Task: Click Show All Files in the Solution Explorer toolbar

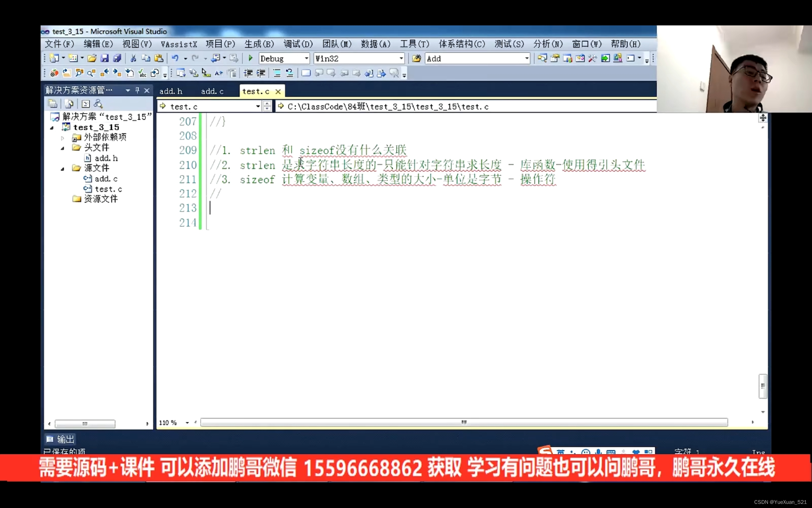Action: pos(69,104)
